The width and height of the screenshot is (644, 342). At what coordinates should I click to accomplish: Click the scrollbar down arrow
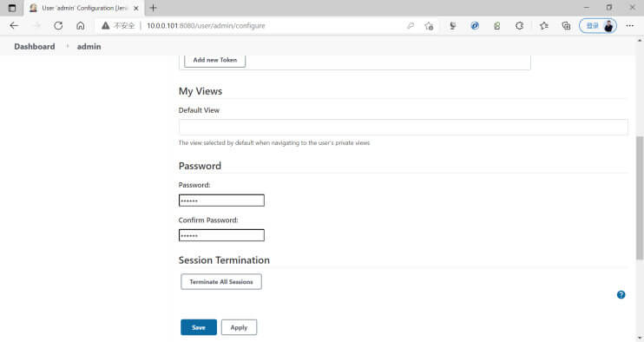tap(640, 338)
